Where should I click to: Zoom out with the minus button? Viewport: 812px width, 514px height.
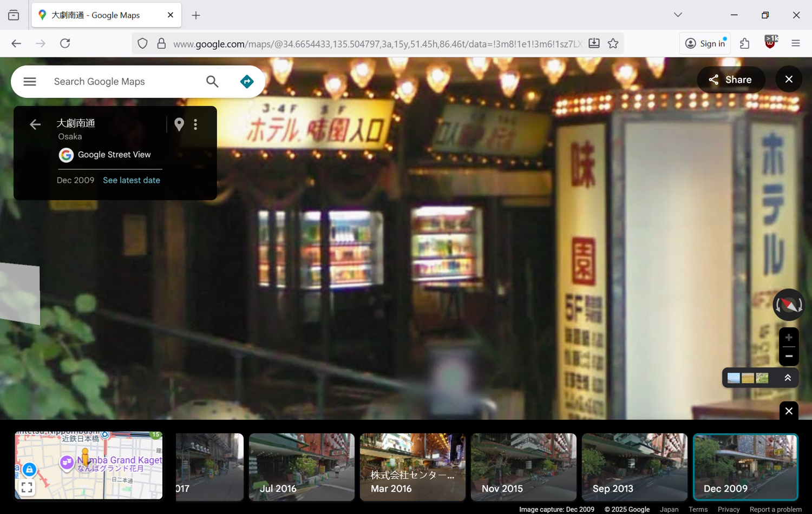click(789, 356)
